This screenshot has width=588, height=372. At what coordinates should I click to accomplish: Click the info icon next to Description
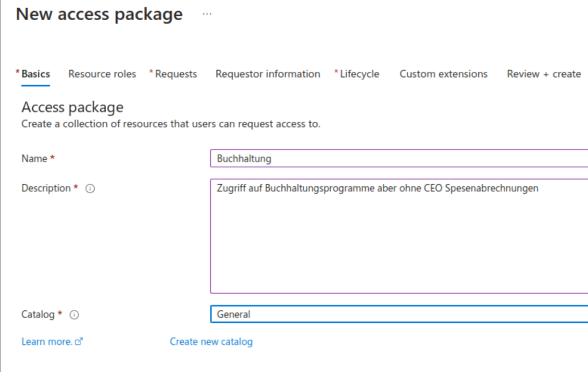click(90, 189)
